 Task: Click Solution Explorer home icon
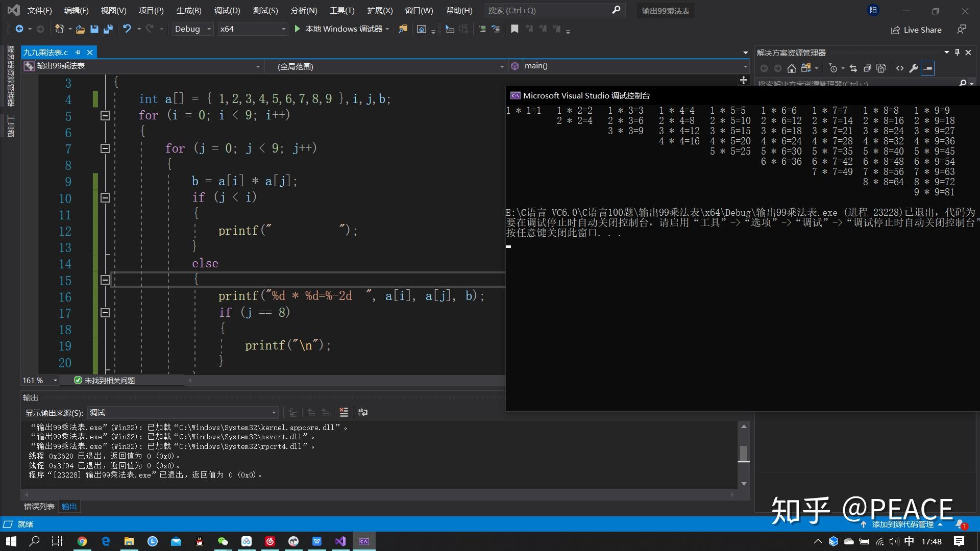click(x=791, y=68)
